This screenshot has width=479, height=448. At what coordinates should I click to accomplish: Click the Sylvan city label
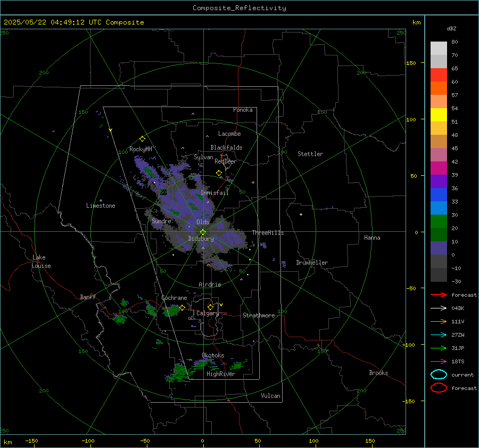[x=203, y=157]
